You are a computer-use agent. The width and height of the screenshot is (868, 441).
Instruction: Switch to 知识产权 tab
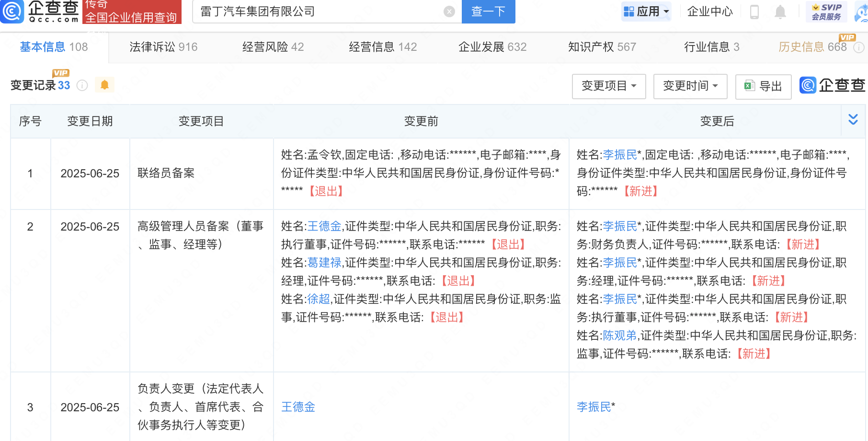click(602, 47)
